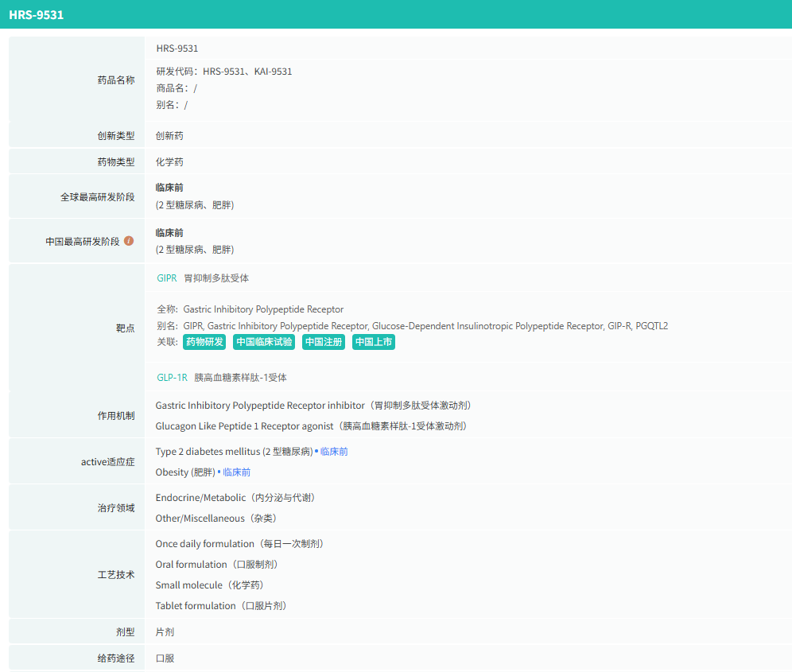Click Glucagon Like Peptide 1 Receptor agonist

[x=311, y=426]
